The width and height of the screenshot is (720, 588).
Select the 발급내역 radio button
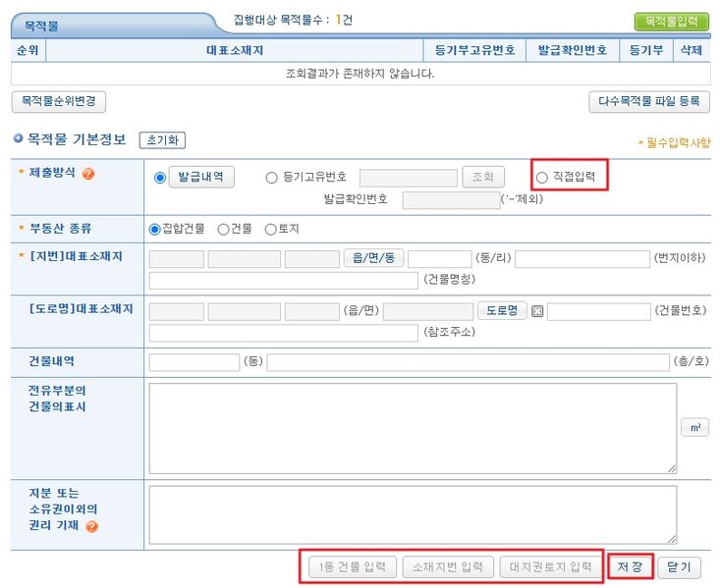[x=160, y=177]
